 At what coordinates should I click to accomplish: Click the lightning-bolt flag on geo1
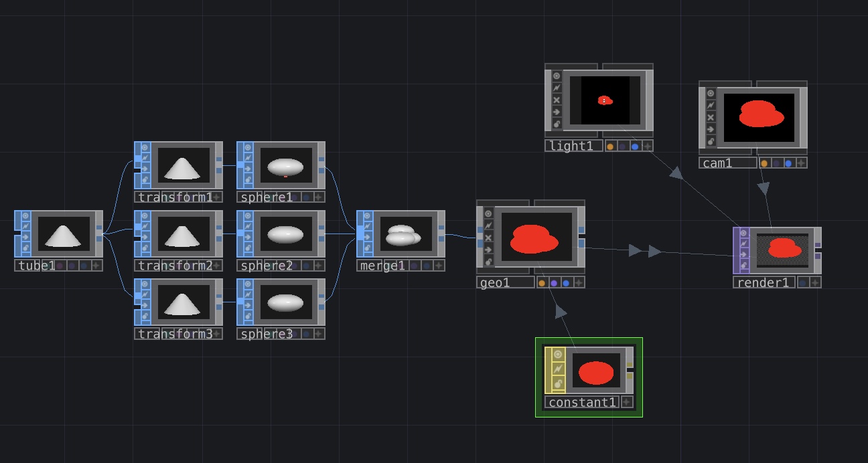(488, 226)
